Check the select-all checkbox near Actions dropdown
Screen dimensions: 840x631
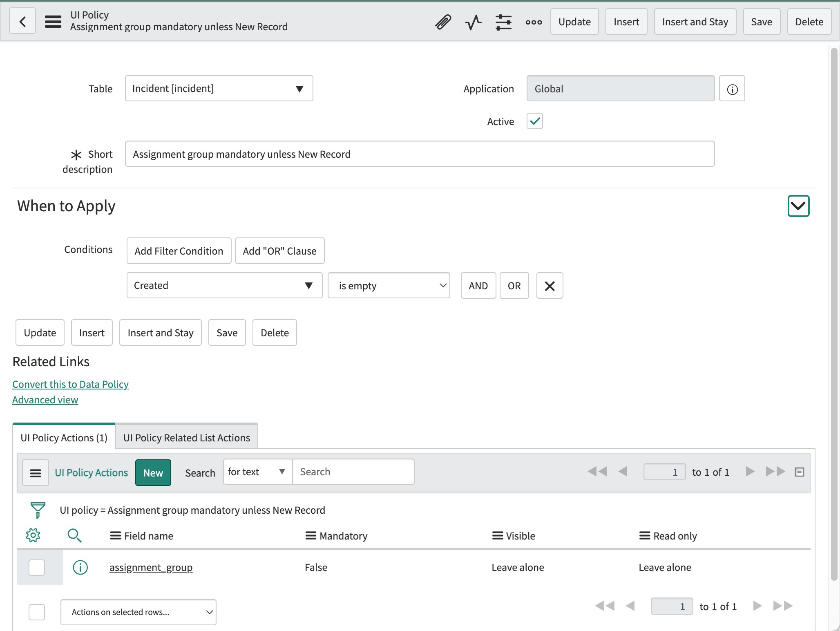[x=36, y=612]
